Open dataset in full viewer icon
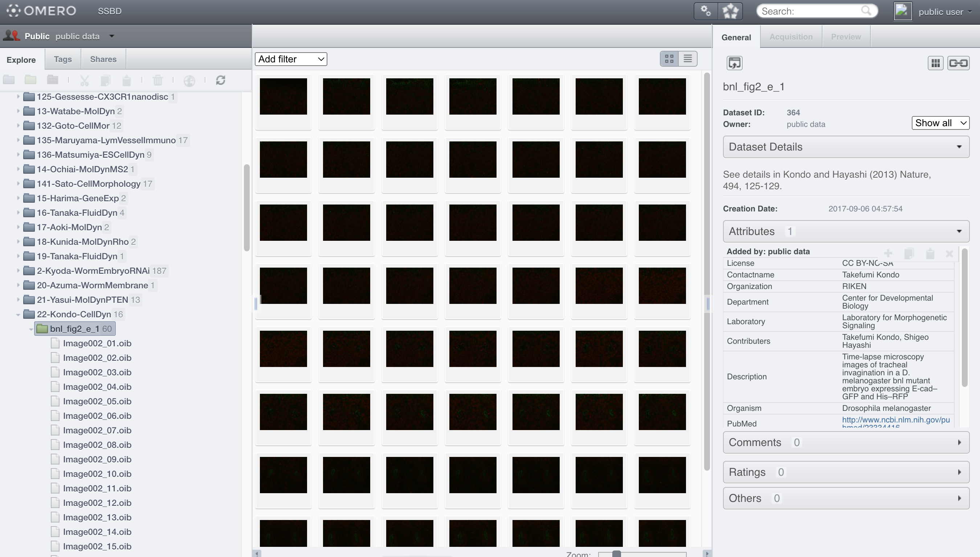The image size is (980, 557). coord(734,63)
